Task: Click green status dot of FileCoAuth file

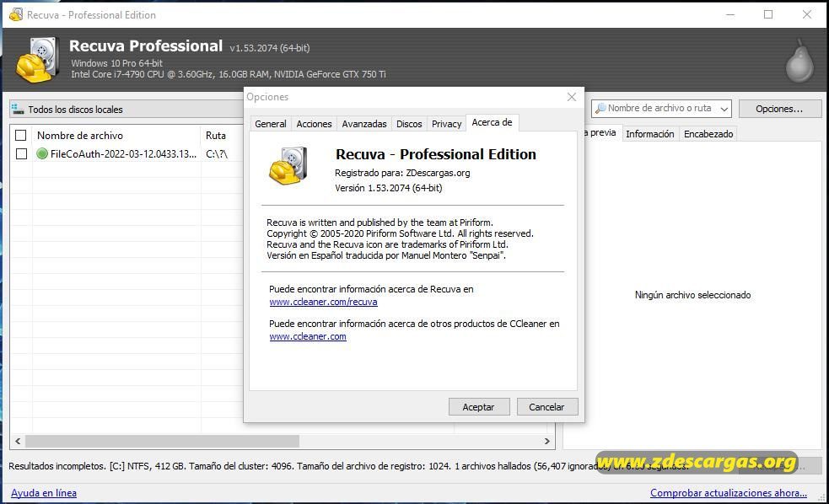Action: tap(42, 153)
